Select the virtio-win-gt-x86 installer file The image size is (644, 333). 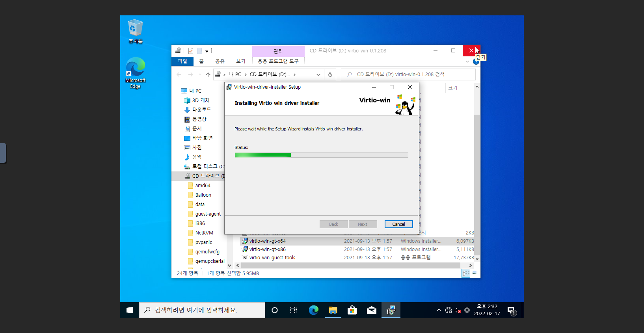pos(357,249)
